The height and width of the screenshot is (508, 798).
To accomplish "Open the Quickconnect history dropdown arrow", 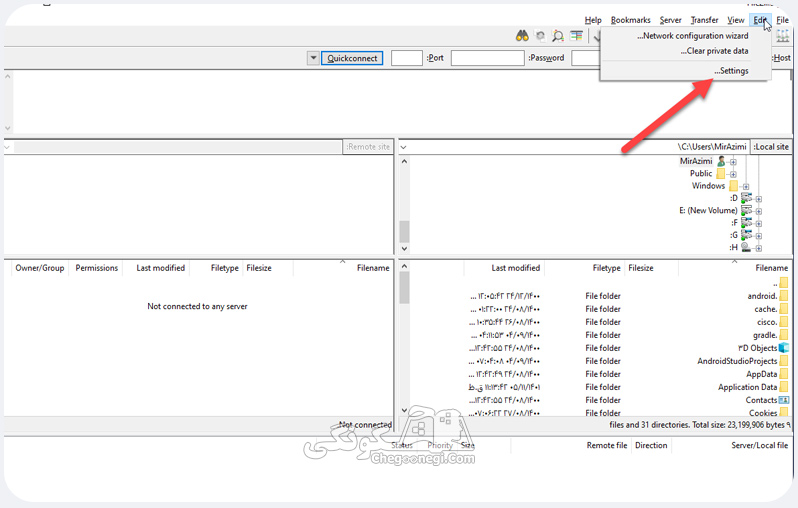I will pyautogui.click(x=313, y=58).
